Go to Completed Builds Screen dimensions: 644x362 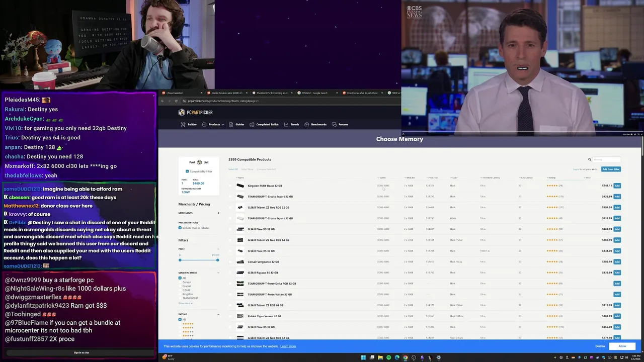264,125
